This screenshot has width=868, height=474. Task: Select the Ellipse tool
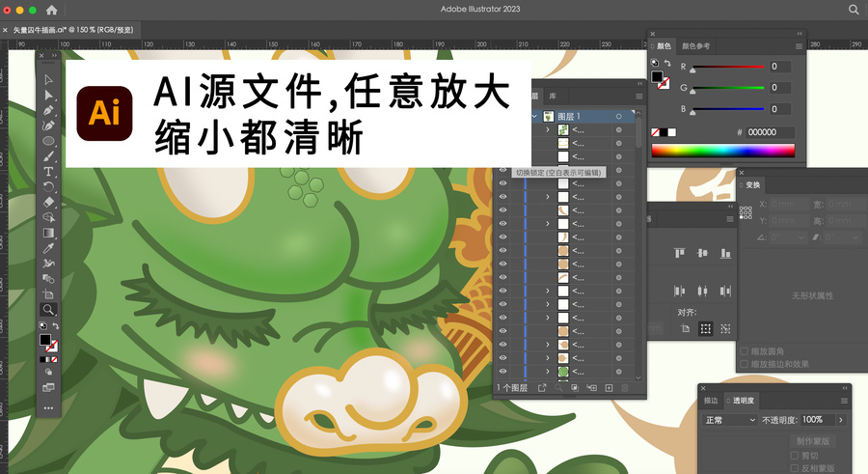(x=49, y=141)
